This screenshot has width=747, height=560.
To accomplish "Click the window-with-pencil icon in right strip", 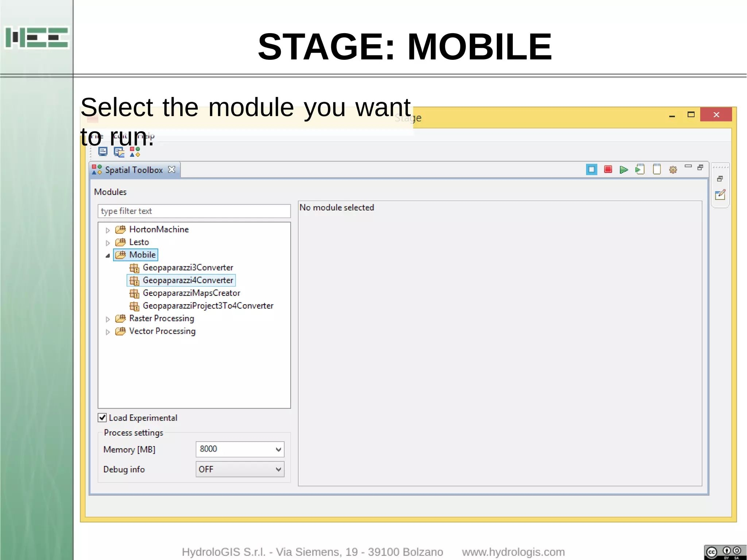I will point(720,195).
